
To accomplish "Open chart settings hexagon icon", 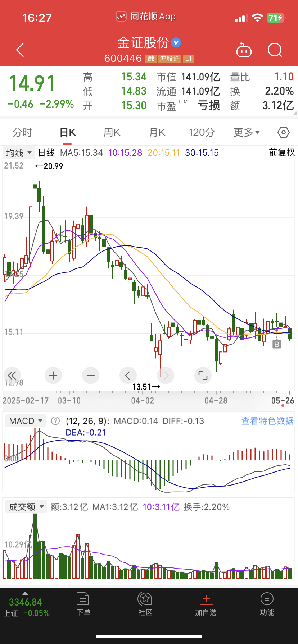I will (284, 133).
